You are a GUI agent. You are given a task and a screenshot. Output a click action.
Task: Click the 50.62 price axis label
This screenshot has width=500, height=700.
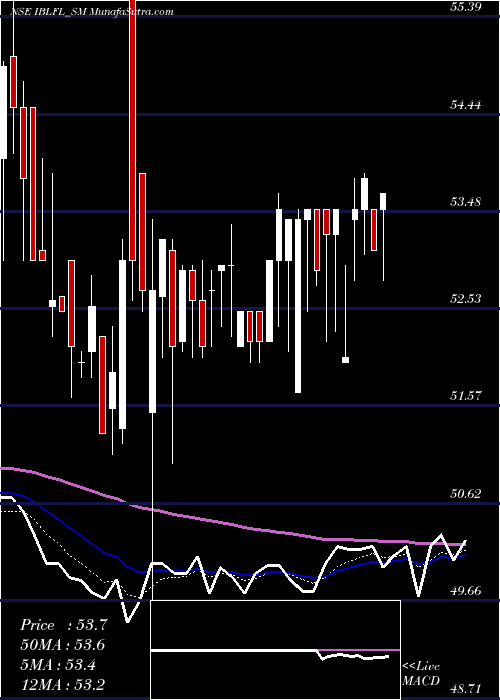point(465,493)
